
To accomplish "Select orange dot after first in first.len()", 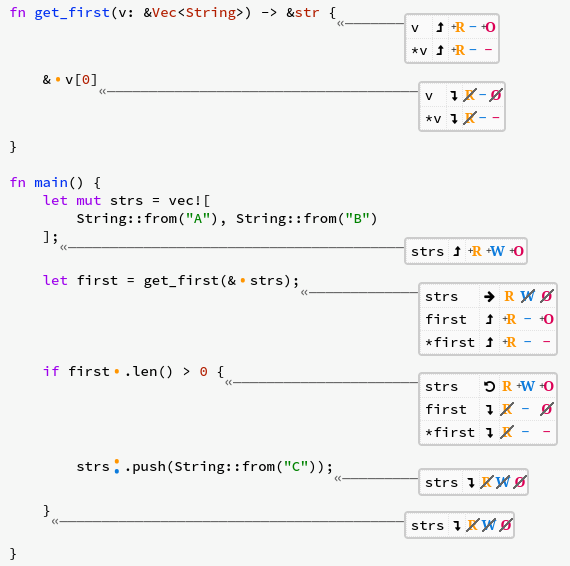I will pos(117,371).
